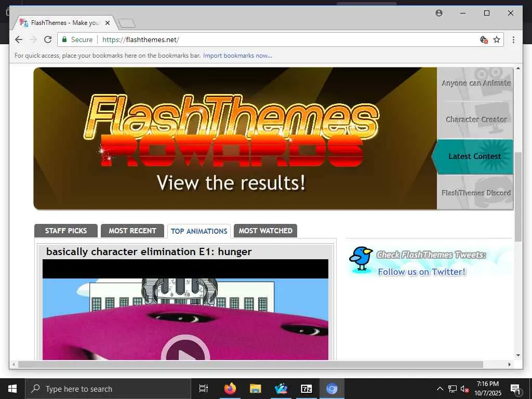Viewport: 532px width, 399px height.
Task: Click the muted volume tray icon
Action: [464, 389]
